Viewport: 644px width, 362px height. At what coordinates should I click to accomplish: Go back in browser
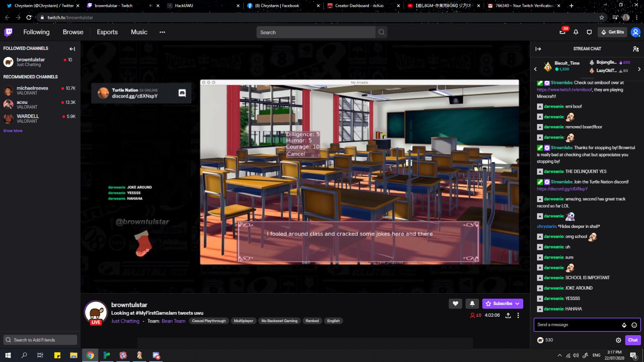7,18
